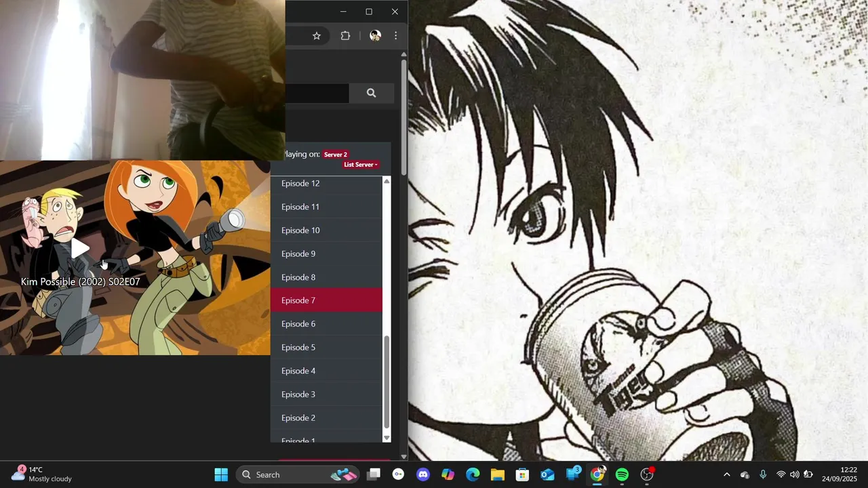
Task: Select the Server 2 badge
Action: [335, 155]
